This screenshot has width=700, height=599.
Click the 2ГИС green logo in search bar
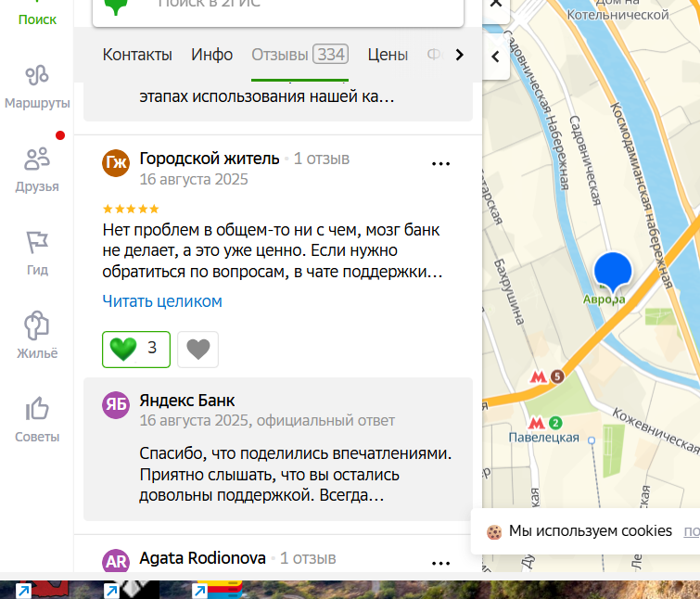(x=116, y=6)
